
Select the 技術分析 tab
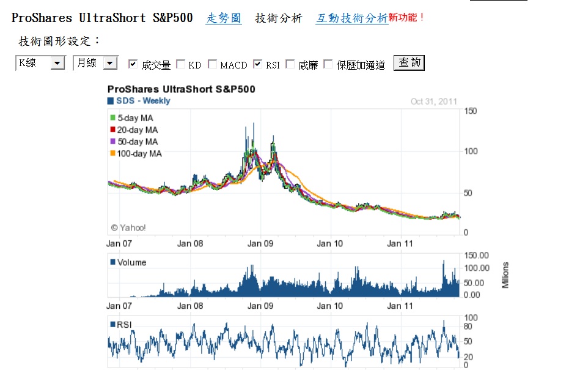tap(279, 18)
